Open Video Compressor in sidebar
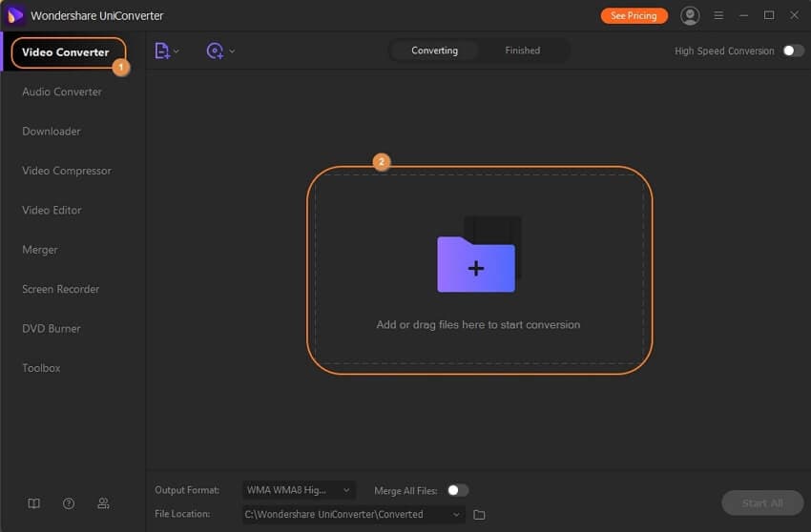 tap(66, 171)
